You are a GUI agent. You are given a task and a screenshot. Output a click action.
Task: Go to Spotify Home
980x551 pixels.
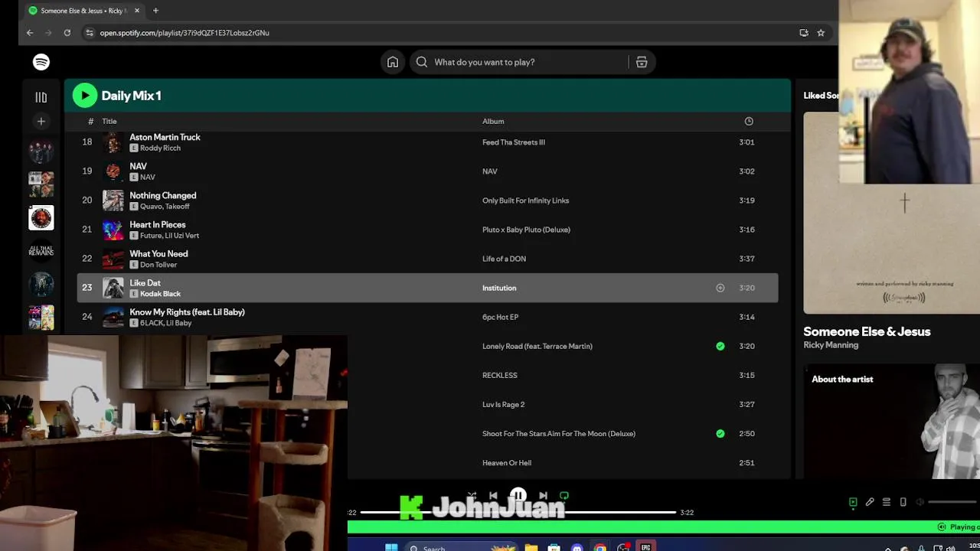pos(393,62)
